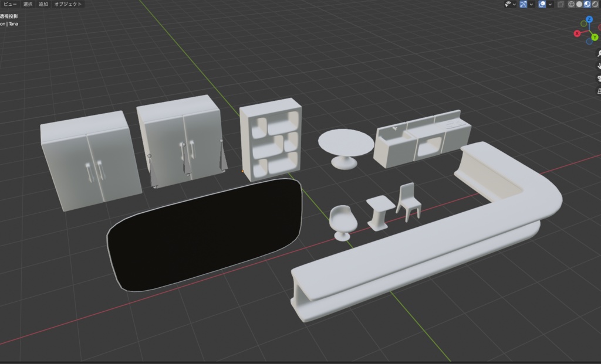This screenshot has width=601, height=364.
Task: Switch to wireframe viewport shading
Action: tap(571, 4)
